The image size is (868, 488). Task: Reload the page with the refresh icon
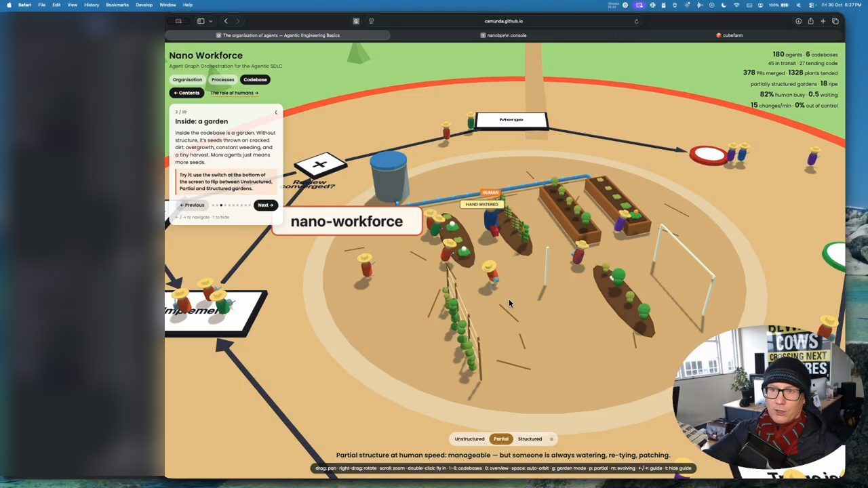(x=636, y=21)
